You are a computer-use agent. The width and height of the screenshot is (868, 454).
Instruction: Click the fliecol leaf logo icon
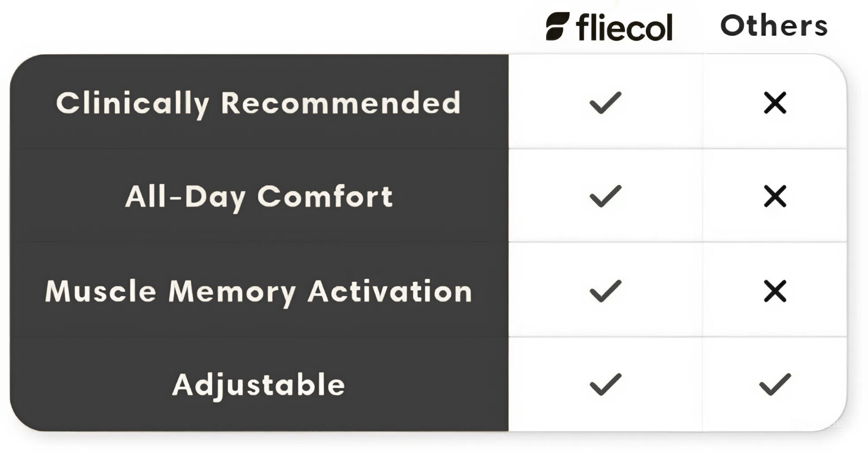pos(558,27)
